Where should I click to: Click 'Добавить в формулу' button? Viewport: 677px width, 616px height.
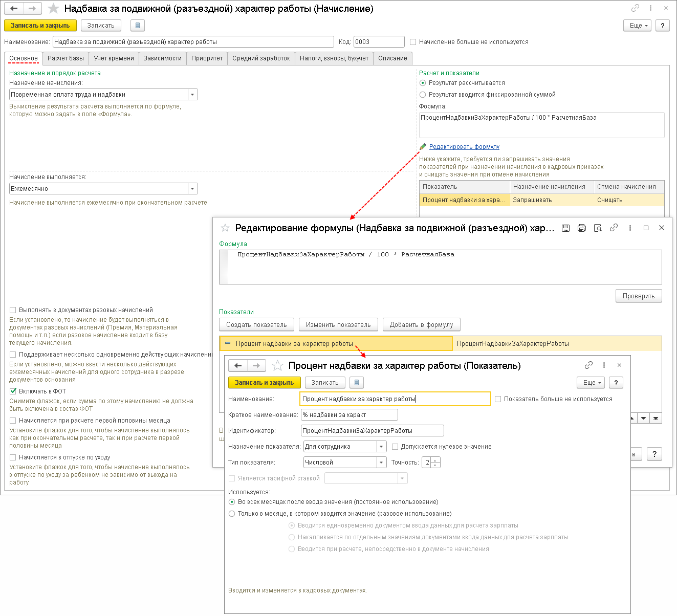tap(422, 325)
